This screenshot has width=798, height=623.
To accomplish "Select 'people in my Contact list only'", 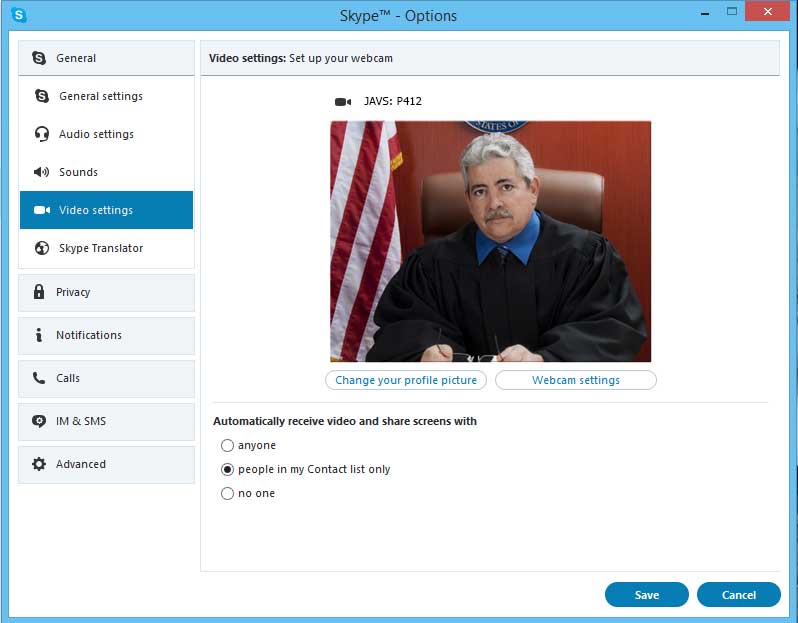I will click(227, 469).
